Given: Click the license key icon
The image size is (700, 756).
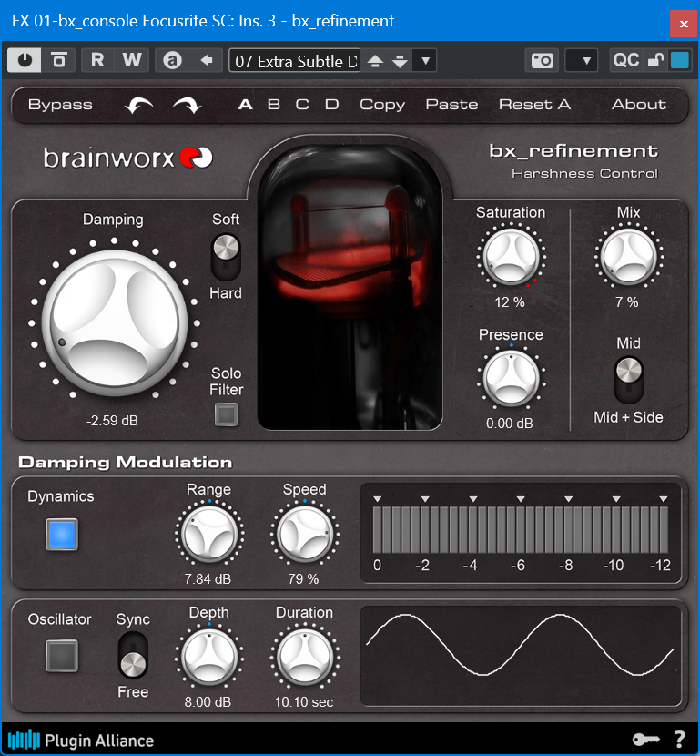Looking at the screenshot, I should click(x=645, y=739).
